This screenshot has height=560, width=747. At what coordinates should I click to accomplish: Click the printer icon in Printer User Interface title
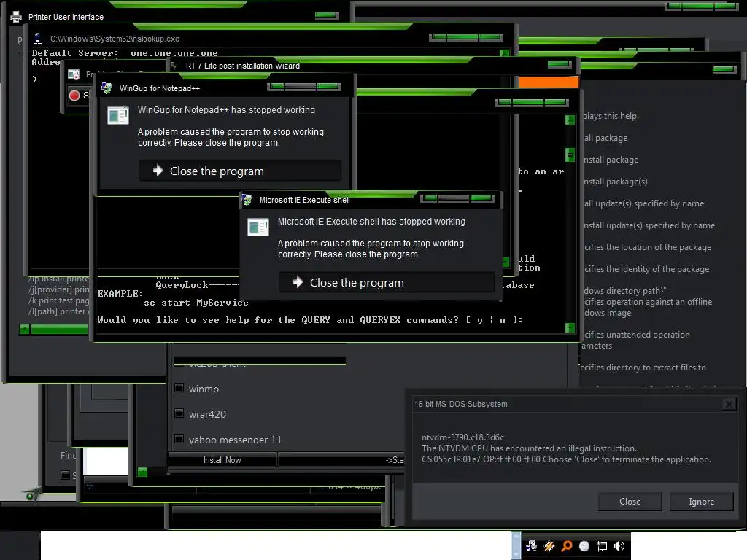point(16,17)
